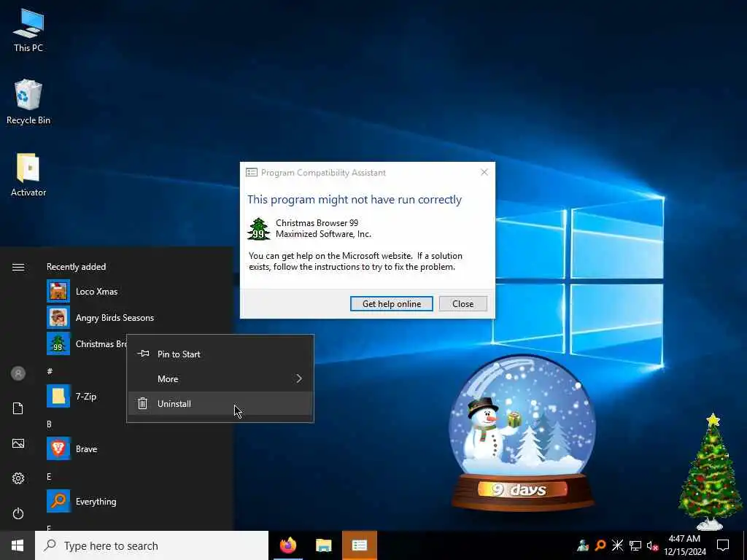Click Power icon in Start sidebar

click(x=18, y=513)
